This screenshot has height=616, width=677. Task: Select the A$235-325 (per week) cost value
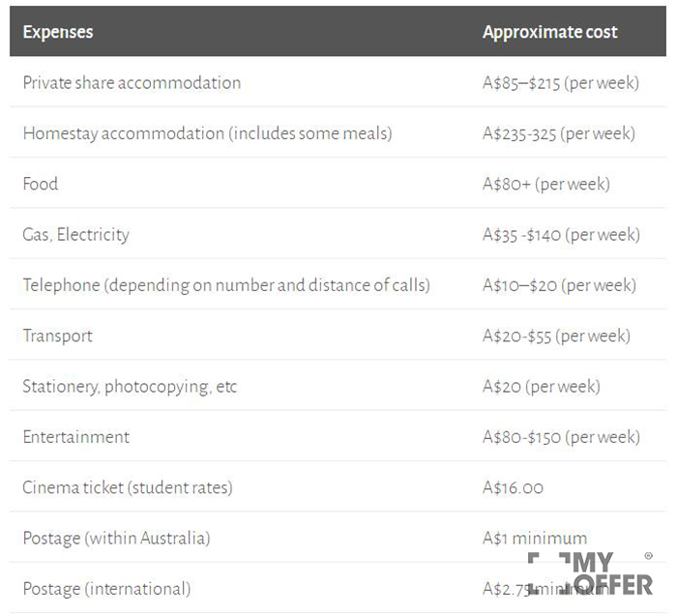(560, 133)
